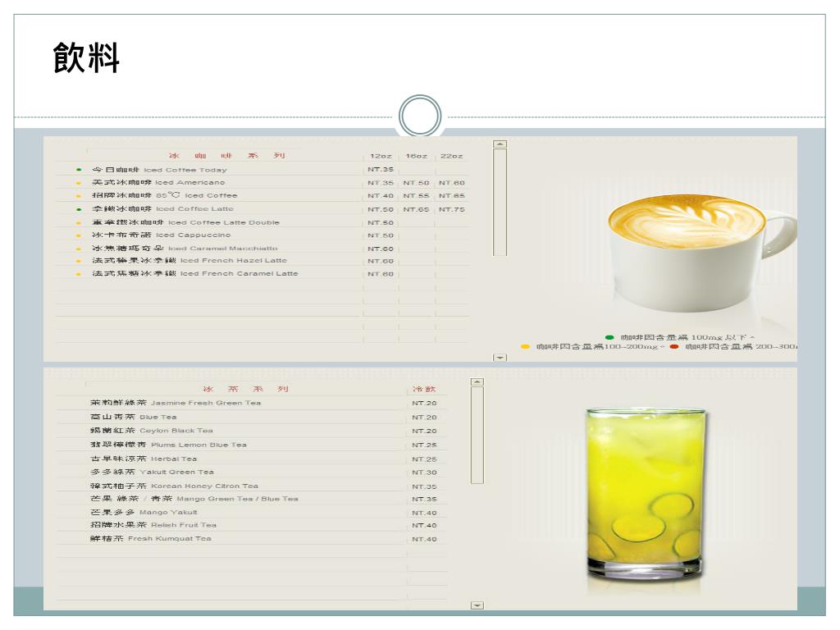Screen dimensions: 840x630
Task: Click the Plums Lemon Blue Tea row
Action: [252, 445]
